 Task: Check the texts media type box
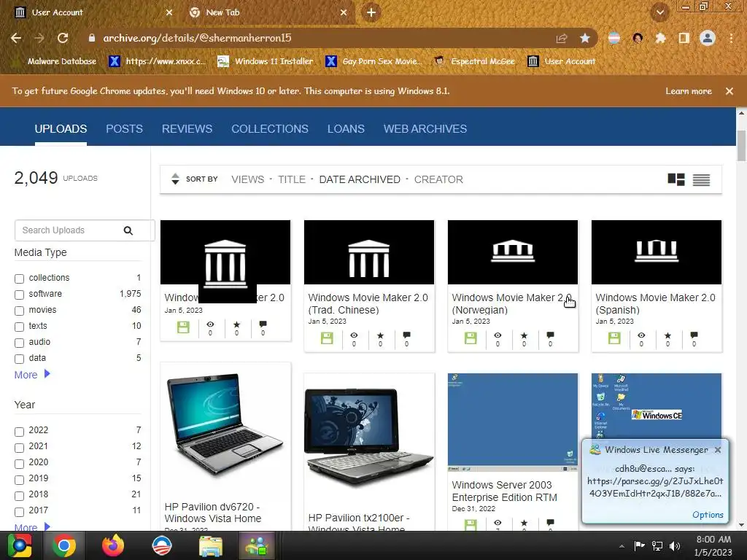pos(19,327)
